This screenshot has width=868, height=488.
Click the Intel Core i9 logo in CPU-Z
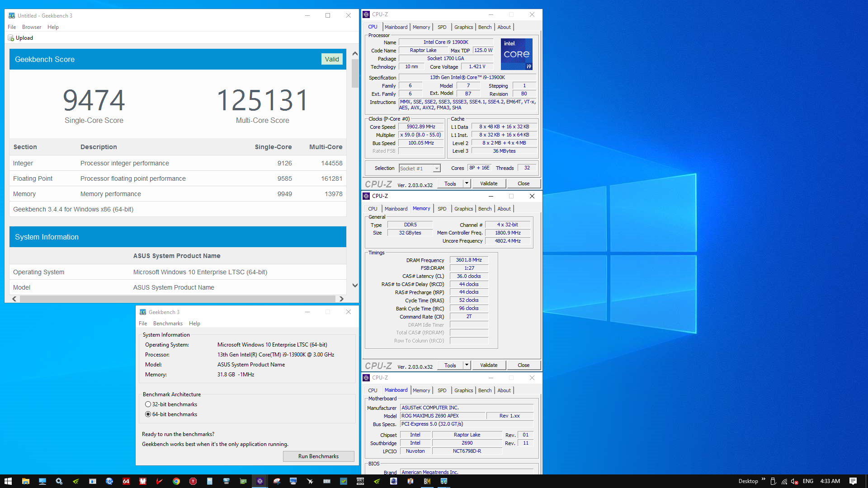tap(517, 54)
